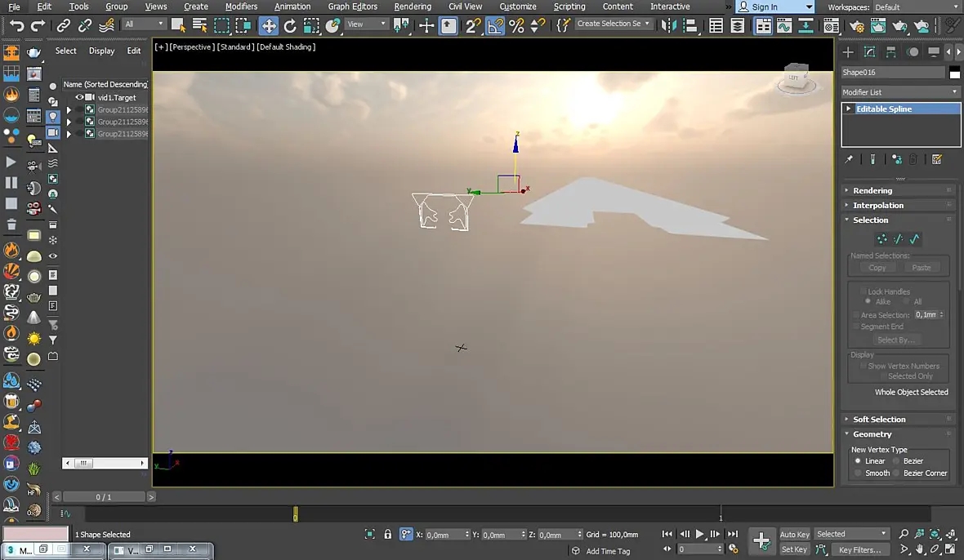Open the Create panel plus icon
Viewport: 964px width, 560px height.
[x=848, y=52]
